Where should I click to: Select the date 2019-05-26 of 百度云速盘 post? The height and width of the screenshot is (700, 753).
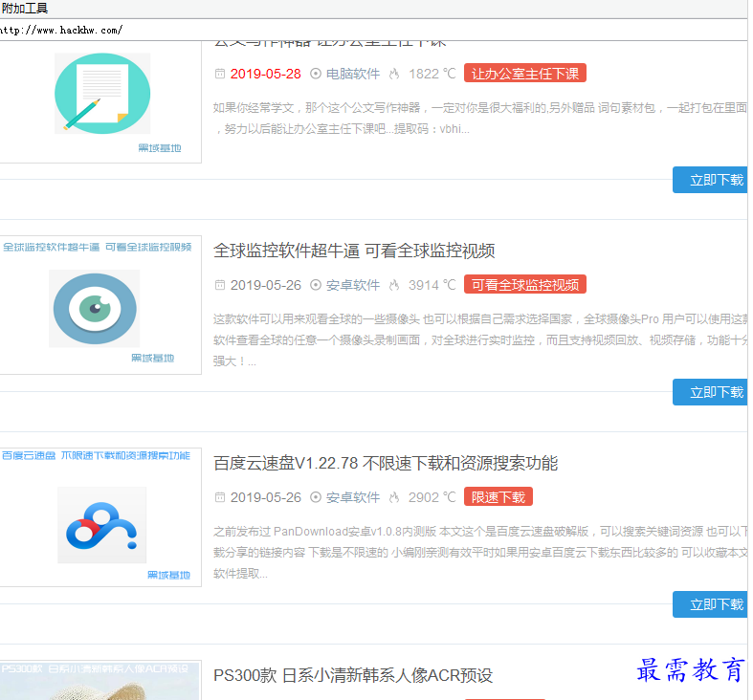pyautogui.click(x=266, y=497)
